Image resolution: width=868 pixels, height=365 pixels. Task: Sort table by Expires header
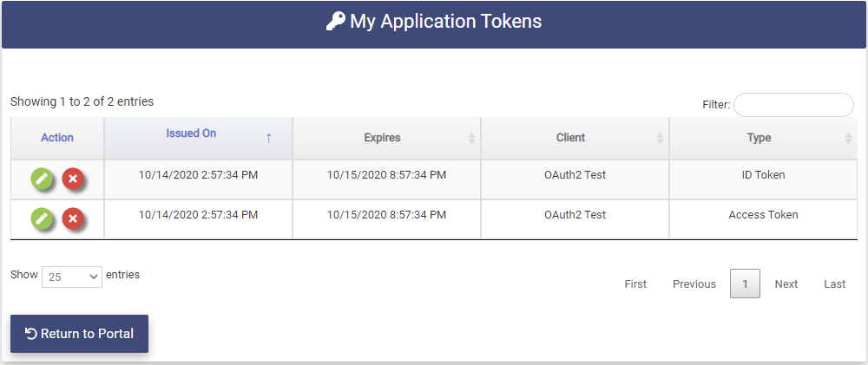(x=382, y=138)
